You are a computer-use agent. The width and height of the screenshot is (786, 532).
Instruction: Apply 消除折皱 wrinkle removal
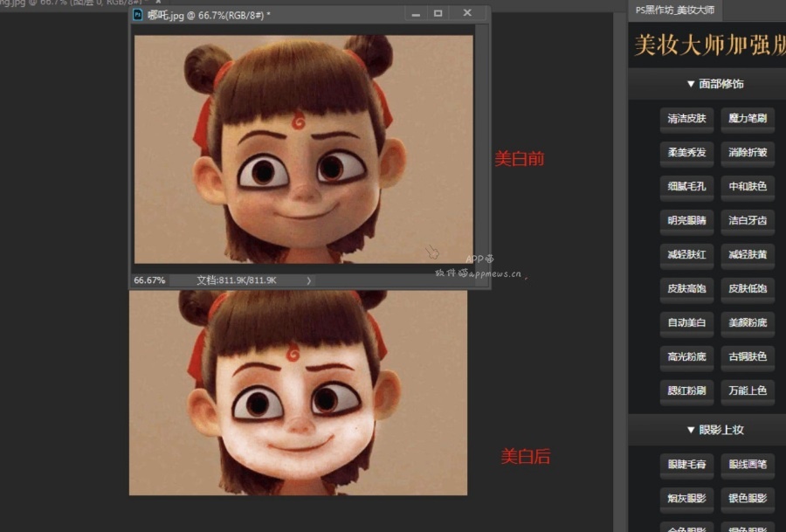pyautogui.click(x=748, y=152)
